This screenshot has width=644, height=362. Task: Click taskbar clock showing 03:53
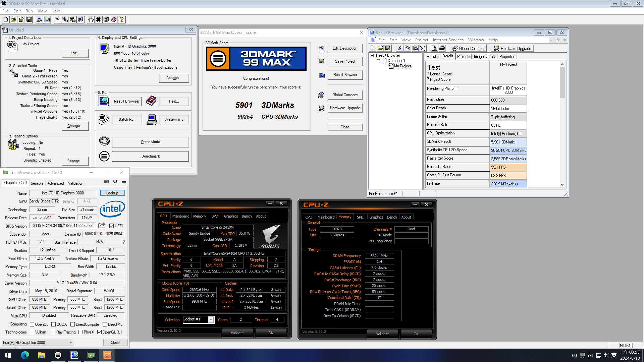(630, 355)
